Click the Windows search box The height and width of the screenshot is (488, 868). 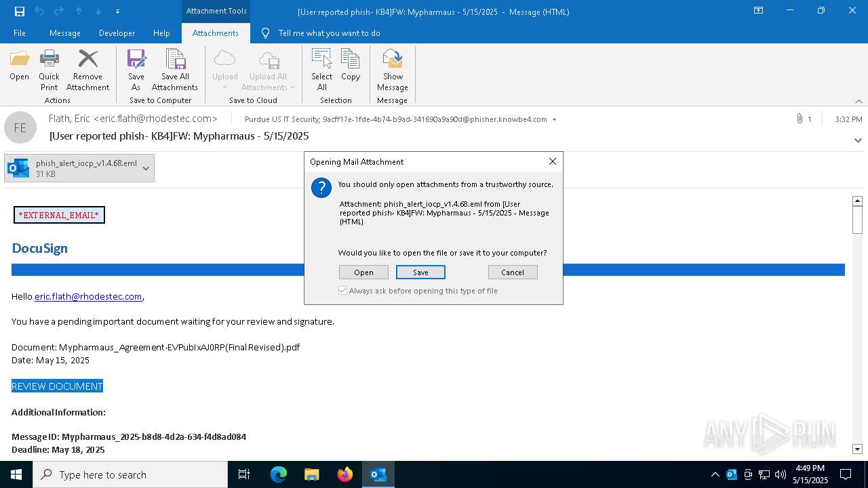point(130,474)
